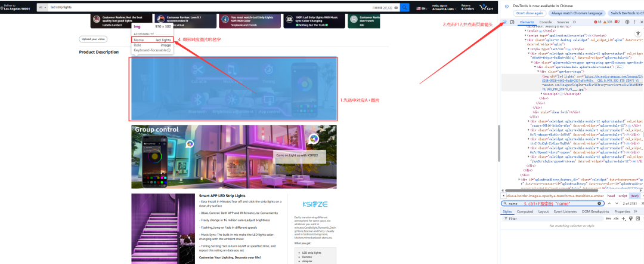Viewport: 644px width, 264px height.
Task: Toggle the :hov element state button
Action: point(609,219)
